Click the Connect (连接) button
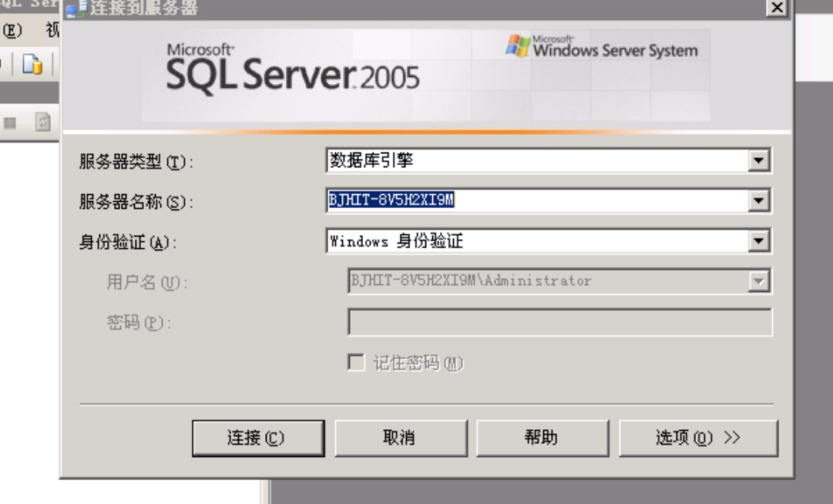Viewport: 833px width, 504px height. point(258,438)
